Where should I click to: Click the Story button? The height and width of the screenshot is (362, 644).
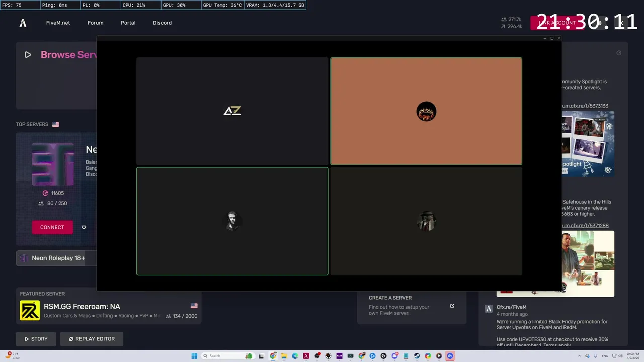(x=36, y=339)
